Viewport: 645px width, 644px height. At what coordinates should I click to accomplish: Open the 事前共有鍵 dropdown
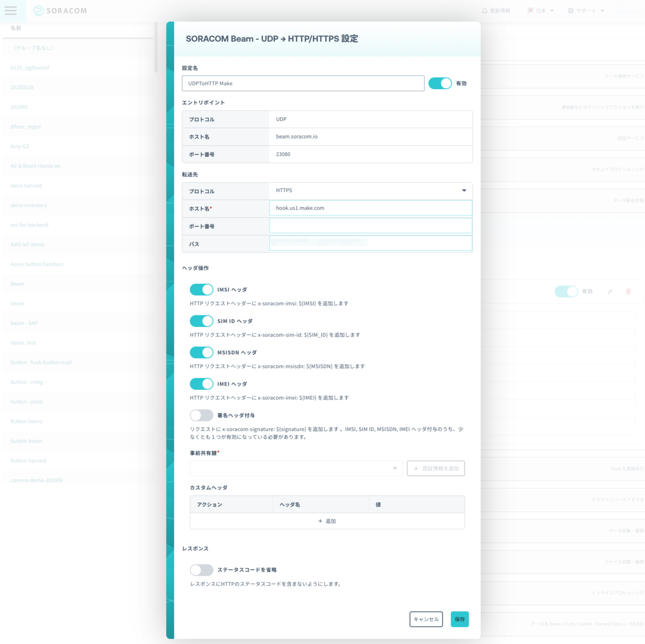[296, 468]
